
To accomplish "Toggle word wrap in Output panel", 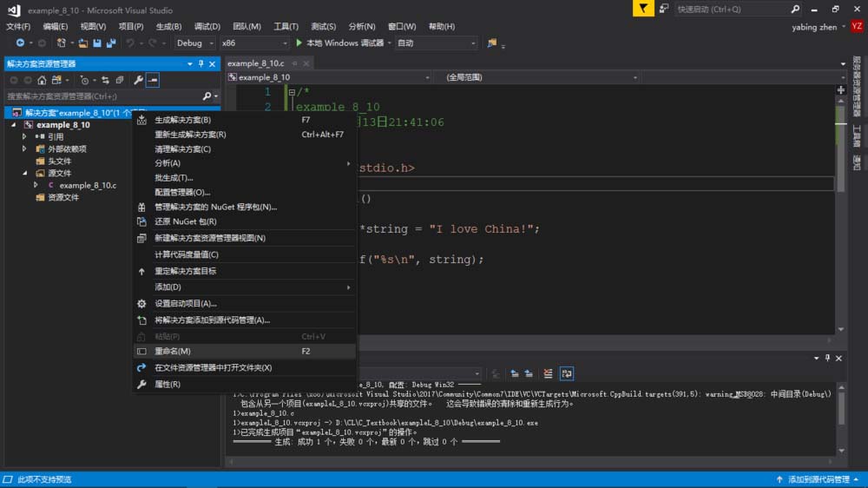I will click(566, 373).
